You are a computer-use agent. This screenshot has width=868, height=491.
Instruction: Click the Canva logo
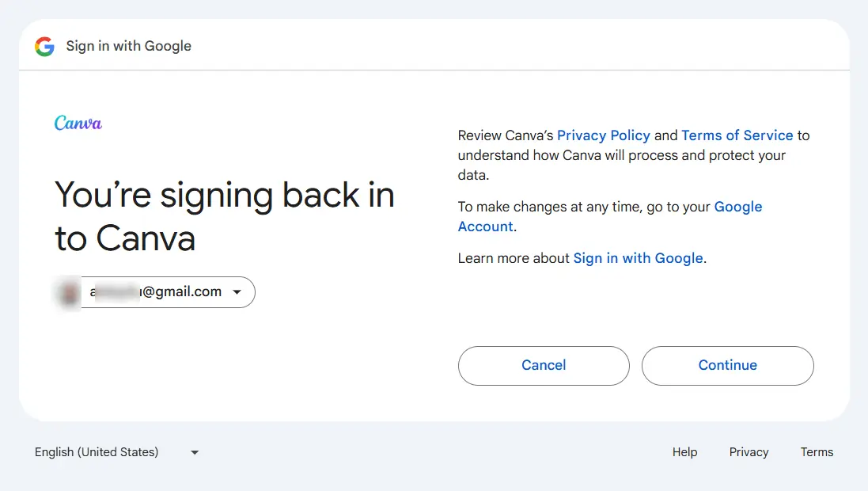tap(78, 123)
